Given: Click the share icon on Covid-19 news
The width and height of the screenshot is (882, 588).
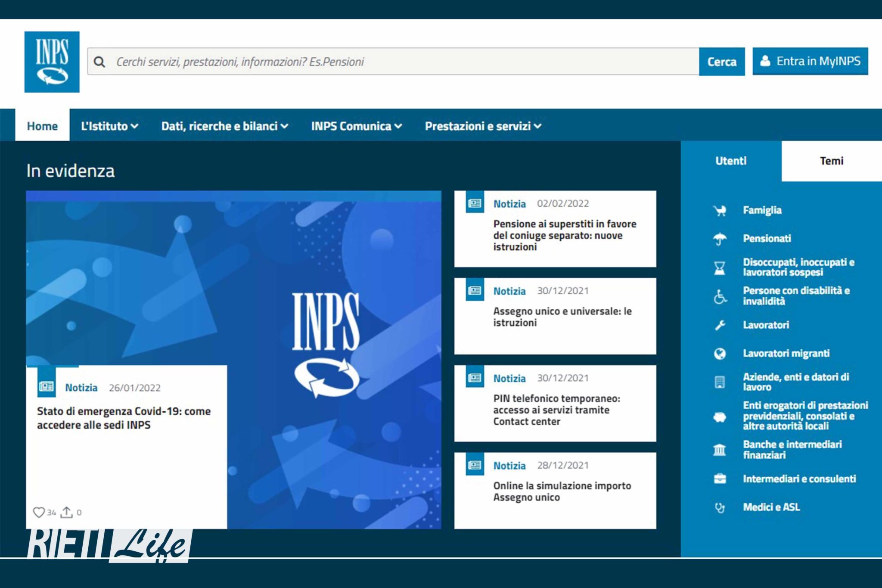Looking at the screenshot, I should click(66, 512).
